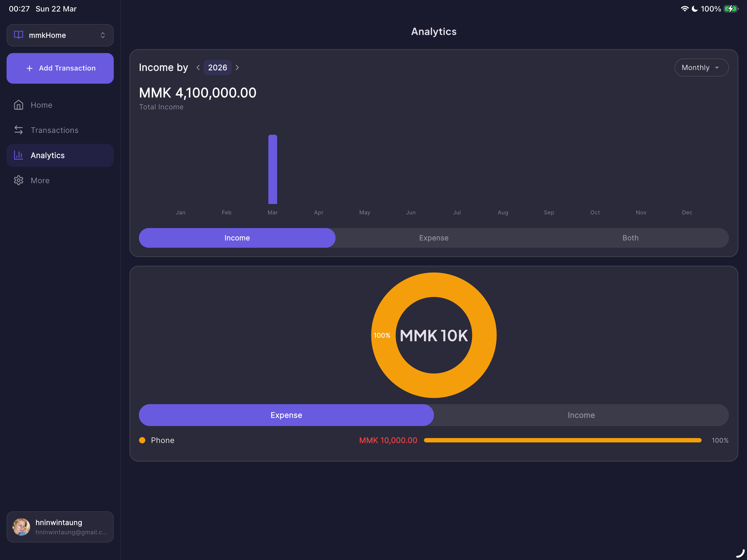Click the bar-chart Analytics icon
This screenshot has height=560, width=747.
[x=19, y=155]
